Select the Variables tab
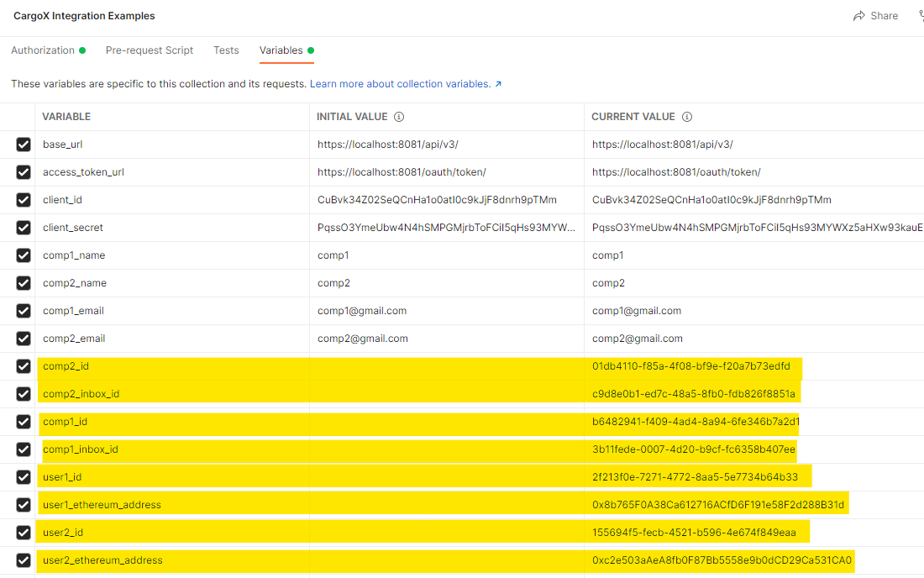The width and height of the screenshot is (924, 578). (281, 50)
